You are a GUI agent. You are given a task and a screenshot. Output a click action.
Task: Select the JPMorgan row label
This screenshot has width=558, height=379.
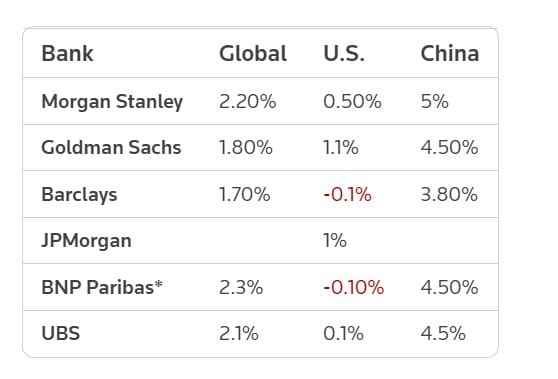pyautogui.click(x=86, y=241)
